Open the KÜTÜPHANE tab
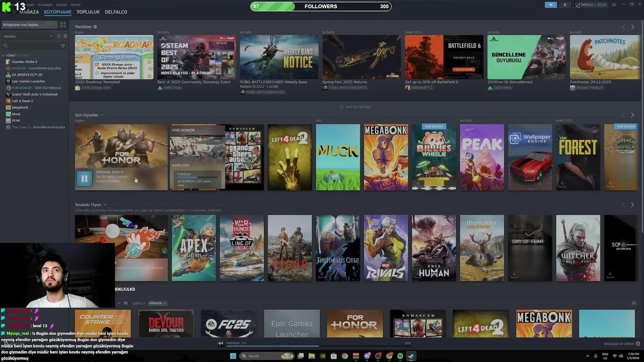The width and height of the screenshot is (644, 362). tap(58, 12)
